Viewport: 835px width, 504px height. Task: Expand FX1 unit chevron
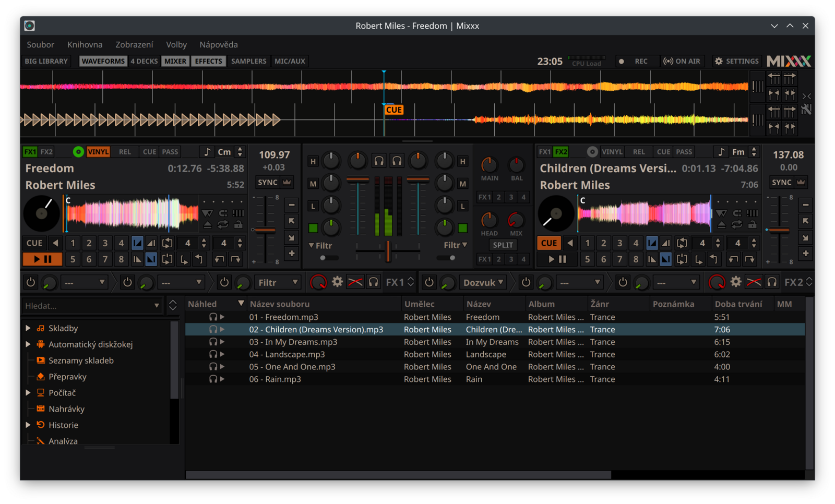tap(411, 282)
